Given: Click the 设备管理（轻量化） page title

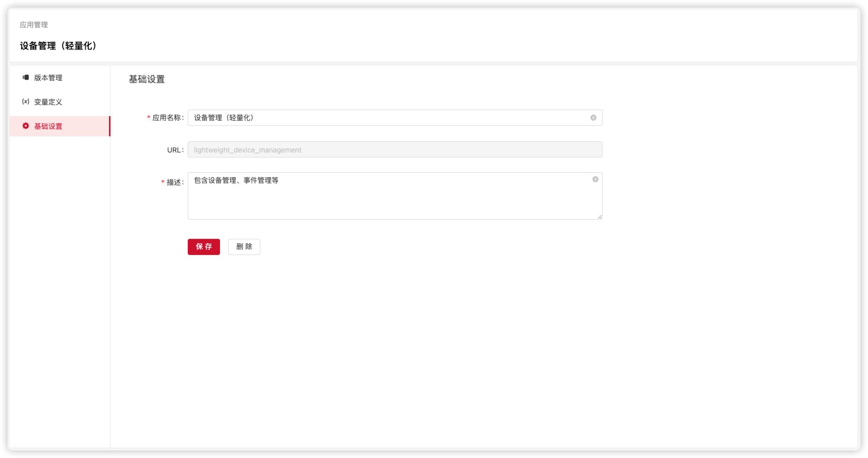Looking at the screenshot, I should coord(58,46).
